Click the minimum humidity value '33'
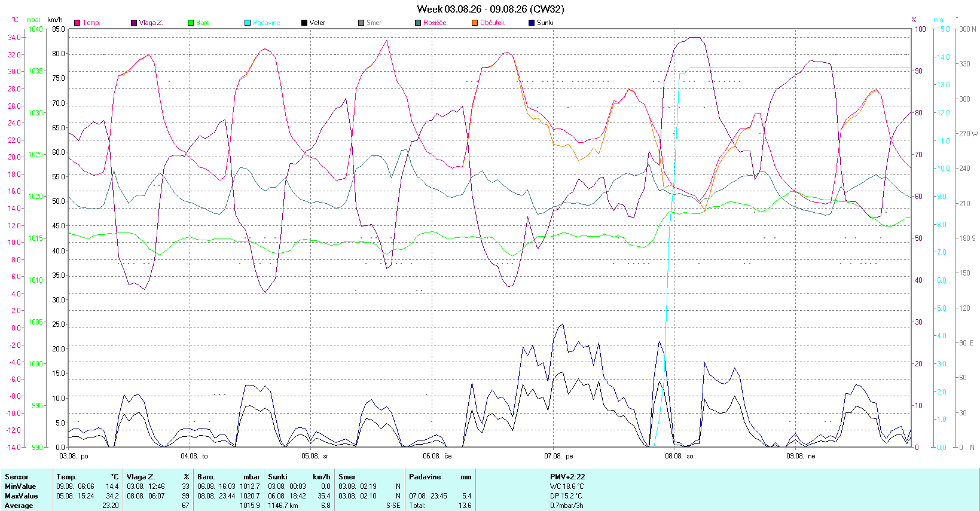Screen dimensions: 980x511 (x=185, y=486)
